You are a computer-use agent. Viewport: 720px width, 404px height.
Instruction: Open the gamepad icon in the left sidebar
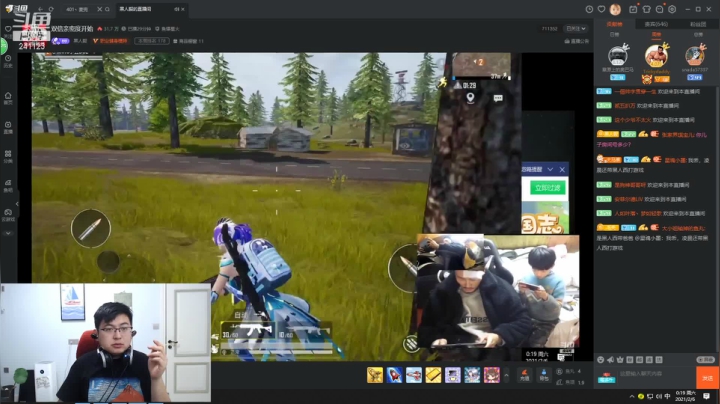pos(8,214)
